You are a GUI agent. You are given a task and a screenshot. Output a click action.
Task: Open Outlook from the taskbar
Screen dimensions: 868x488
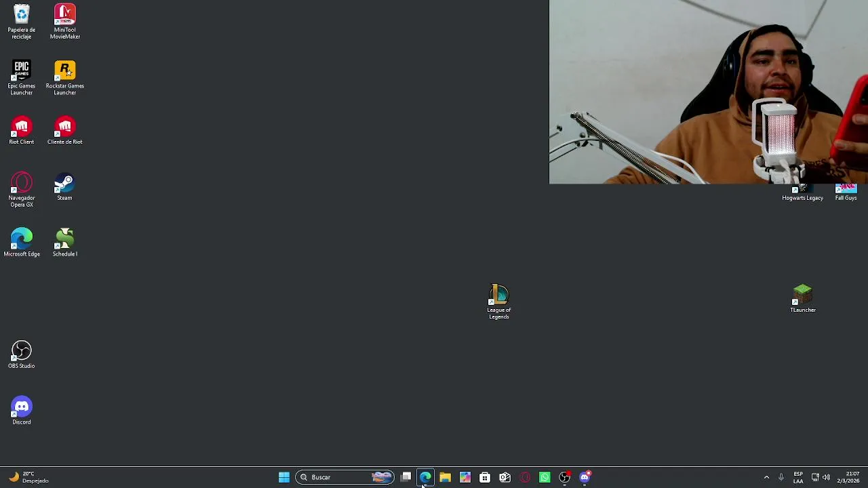point(505,477)
